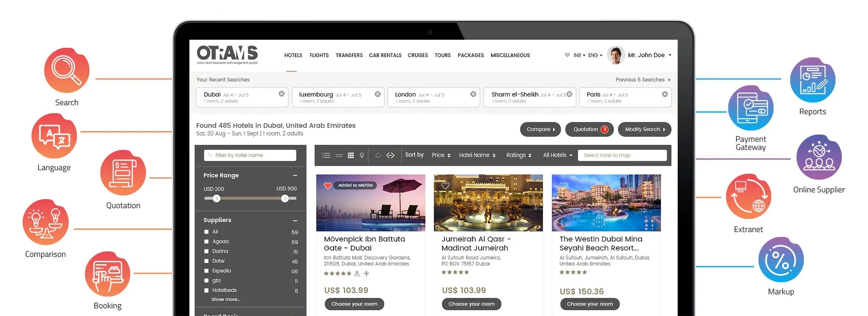Click the Payment Gateway feature icon
Screen dimensions: 868x316
tap(750, 108)
